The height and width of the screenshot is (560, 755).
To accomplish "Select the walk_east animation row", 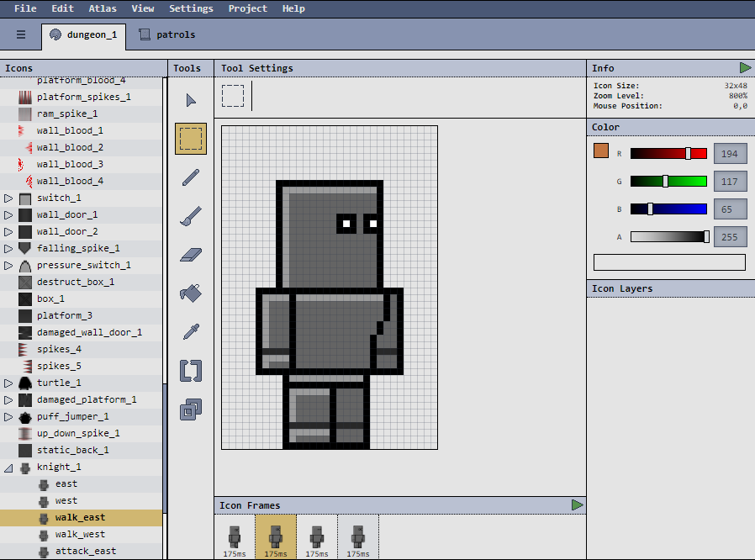I will (x=81, y=518).
